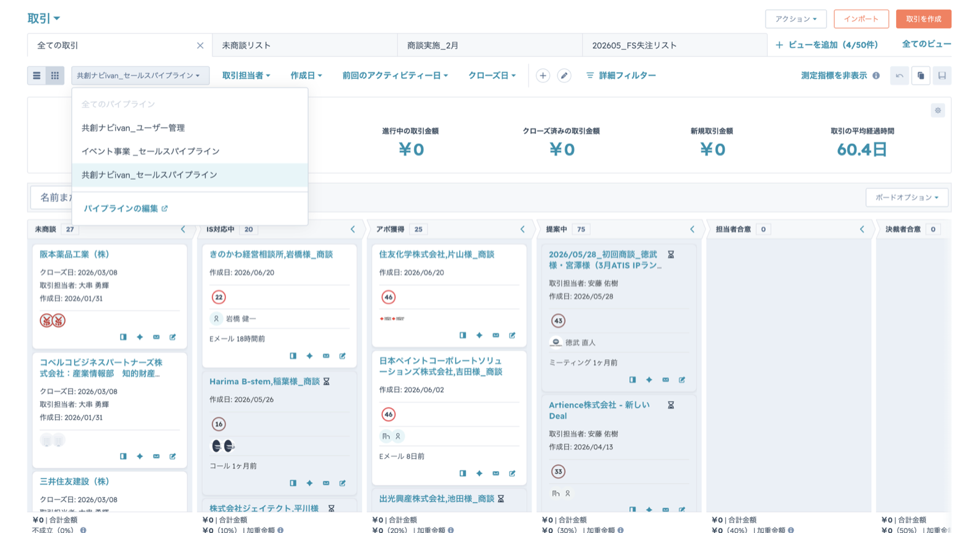980x533 pixels.
Task: Open AI sparkle icon on 日本ペイント card
Action: coord(479,474)
